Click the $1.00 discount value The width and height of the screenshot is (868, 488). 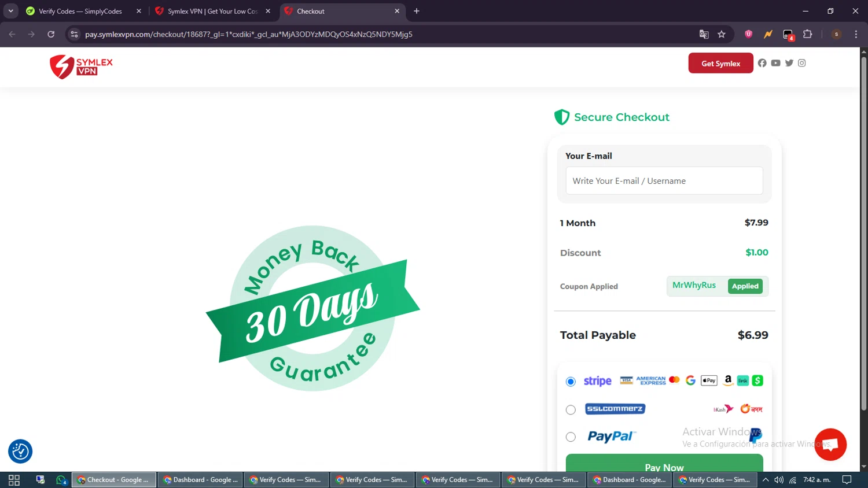pyautogui.click(x=757, y=253)
